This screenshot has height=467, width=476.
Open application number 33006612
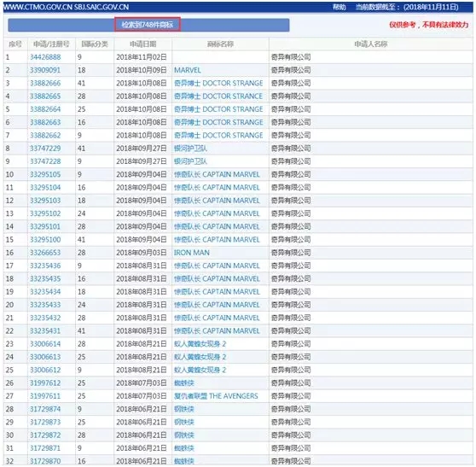coord(45,371)
